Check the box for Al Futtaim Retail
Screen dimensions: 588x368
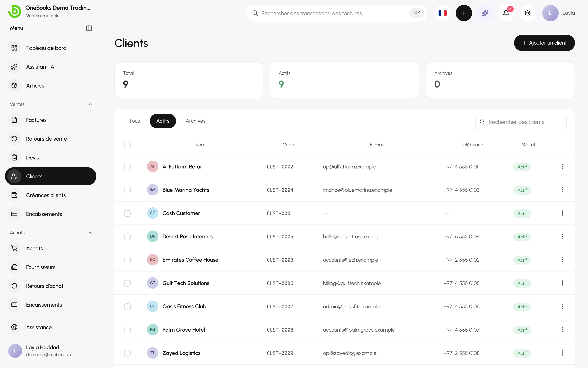pos(127,167)
